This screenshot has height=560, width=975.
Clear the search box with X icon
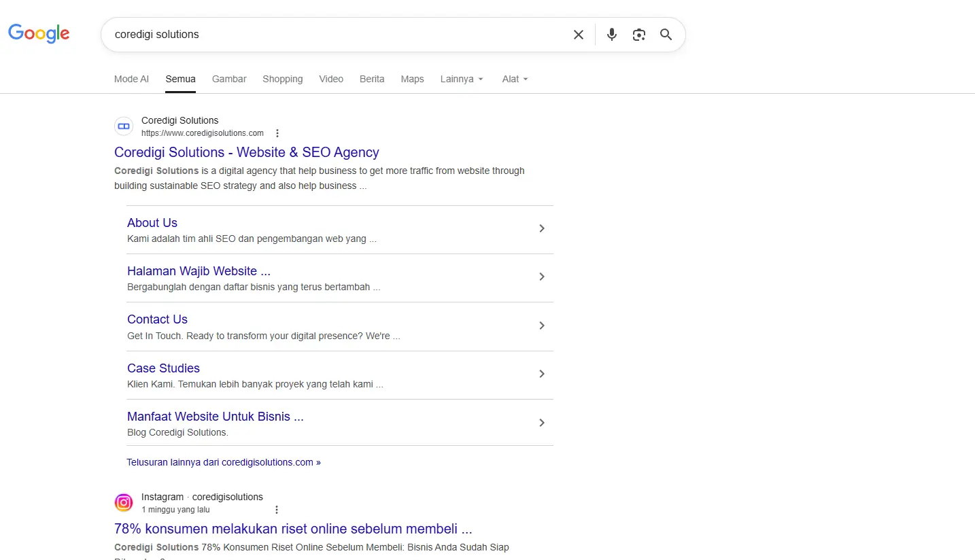tap(579, 35)
